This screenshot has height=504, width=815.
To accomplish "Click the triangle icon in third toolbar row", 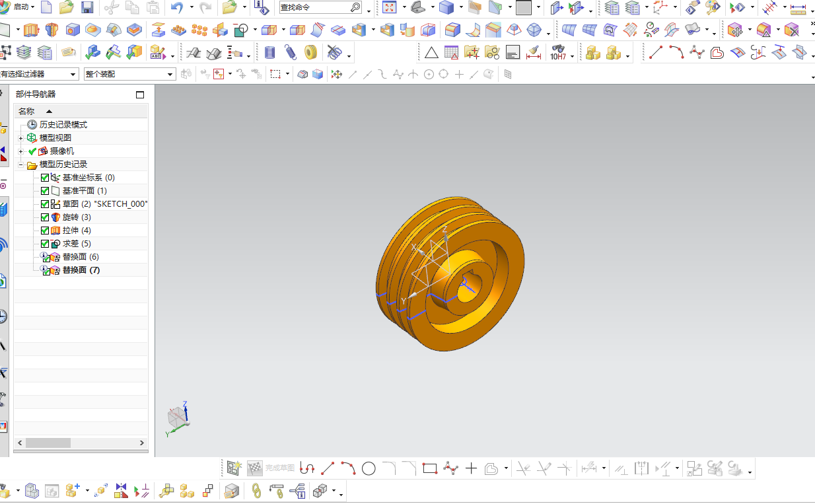I will click(431, 53).
